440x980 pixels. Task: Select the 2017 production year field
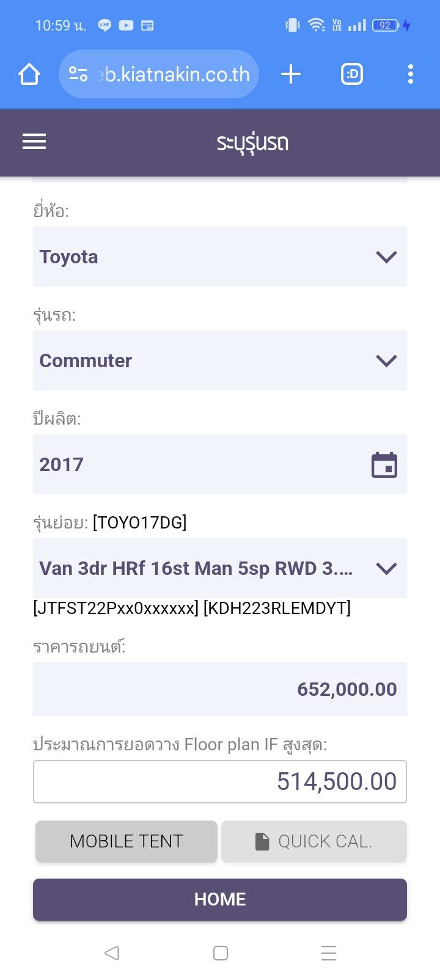coord(196,464)
